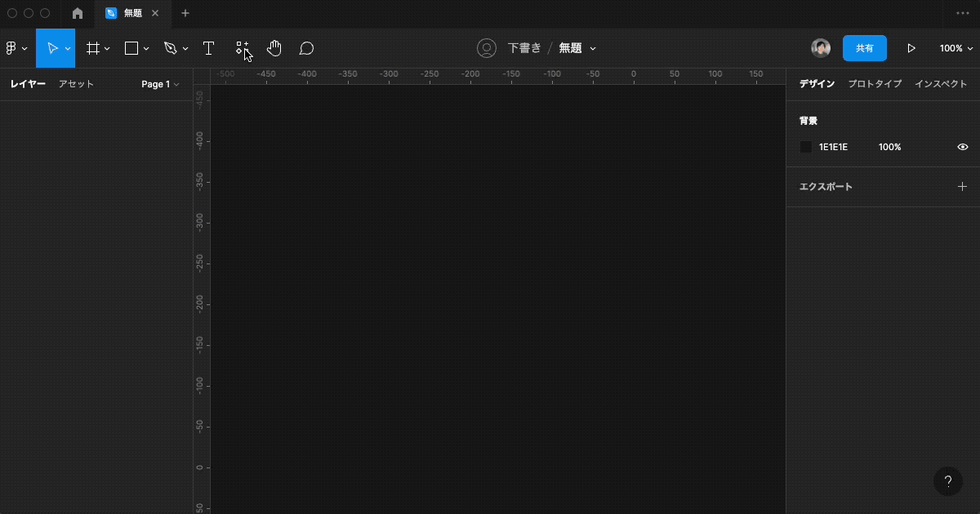Viewport: 980px width, 514px height.
Task: Click the エクスポート section header
Action: tap(826, 186)
